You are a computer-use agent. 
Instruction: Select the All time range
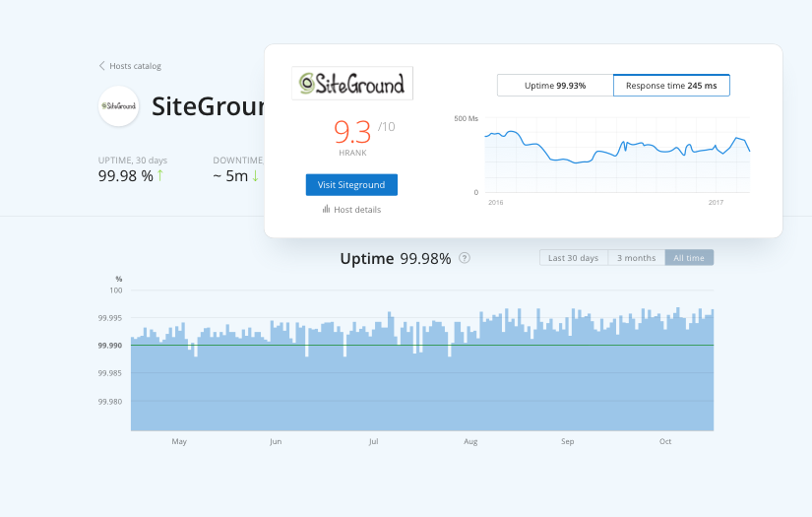tap(689, 258)
